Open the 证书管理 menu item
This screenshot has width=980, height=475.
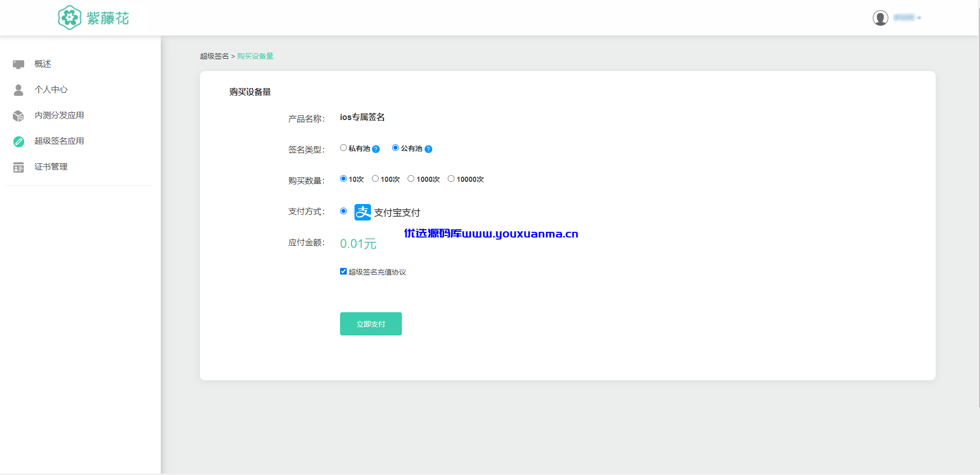[51, 167]
